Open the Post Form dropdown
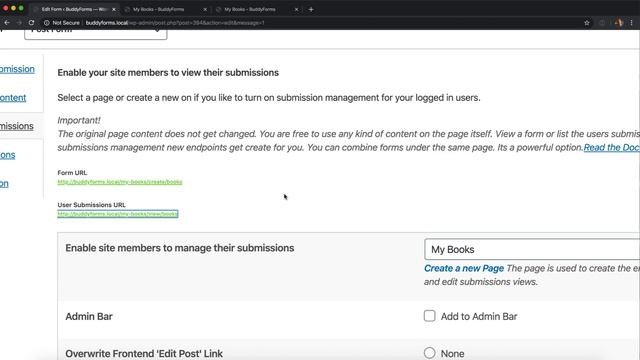 coord(96,33)
